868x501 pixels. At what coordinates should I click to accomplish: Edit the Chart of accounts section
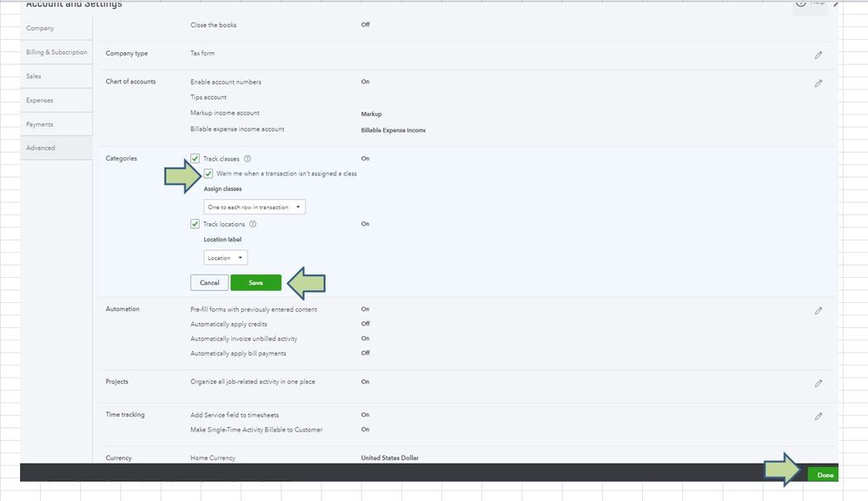(818, 83)
